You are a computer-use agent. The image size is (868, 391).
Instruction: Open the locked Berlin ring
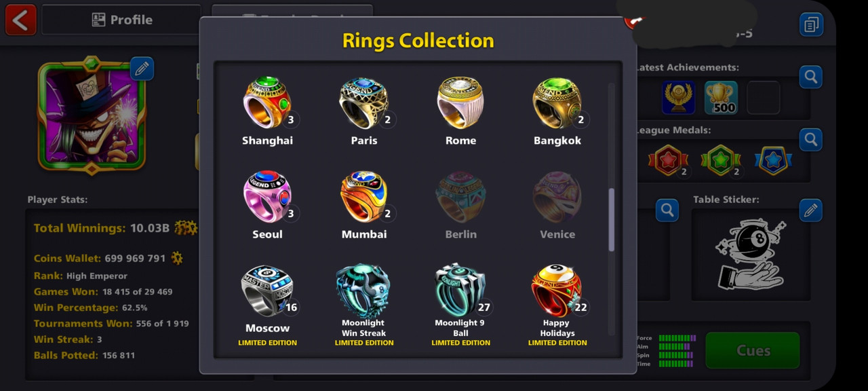[460, 197]
